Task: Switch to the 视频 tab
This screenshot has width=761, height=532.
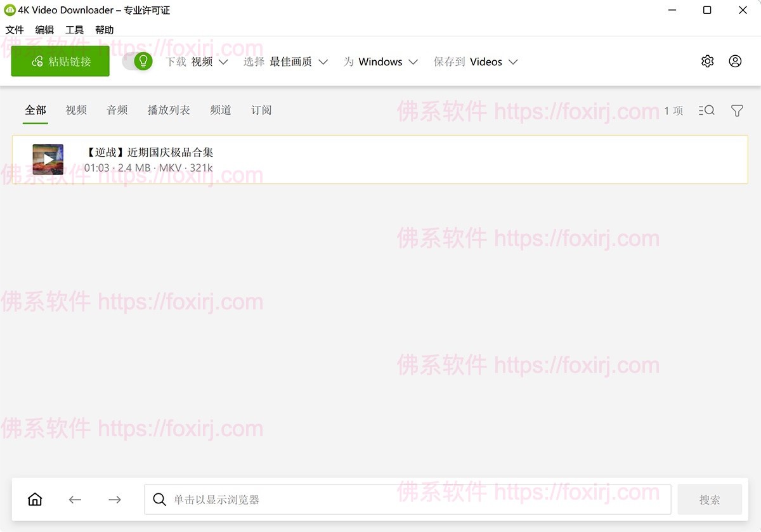Action: [76, 110]
